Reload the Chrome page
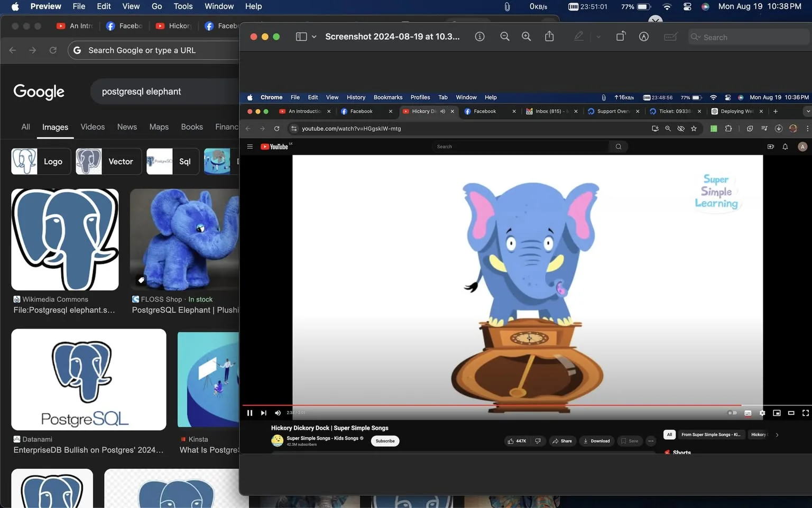812x508 pixels. [53, 50]
